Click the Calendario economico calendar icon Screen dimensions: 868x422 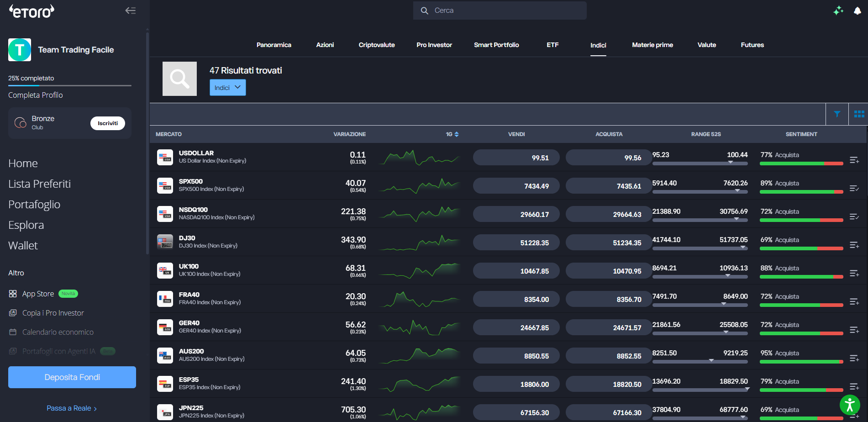pyautogui.click(x=13, y=332)
